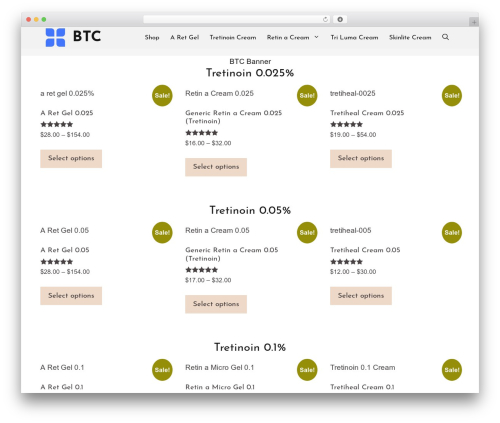Click the price $12.00 – $30.00
The height and width of the screenshot is (423, 500).
pos(353,272)
